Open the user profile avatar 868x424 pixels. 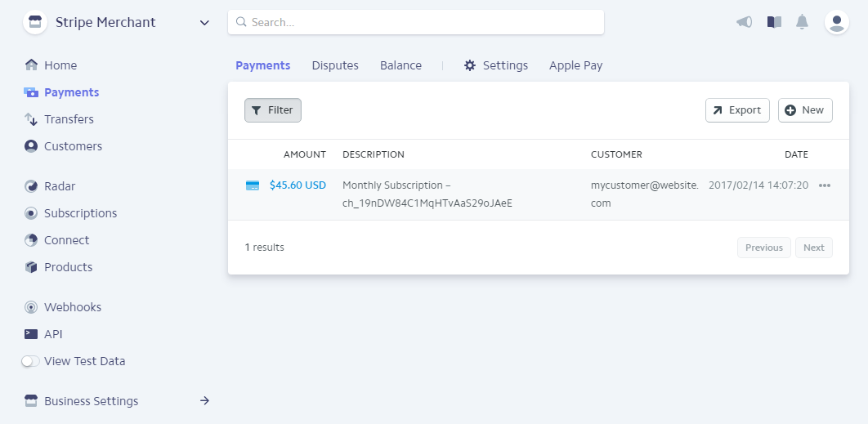pos(836,22)
